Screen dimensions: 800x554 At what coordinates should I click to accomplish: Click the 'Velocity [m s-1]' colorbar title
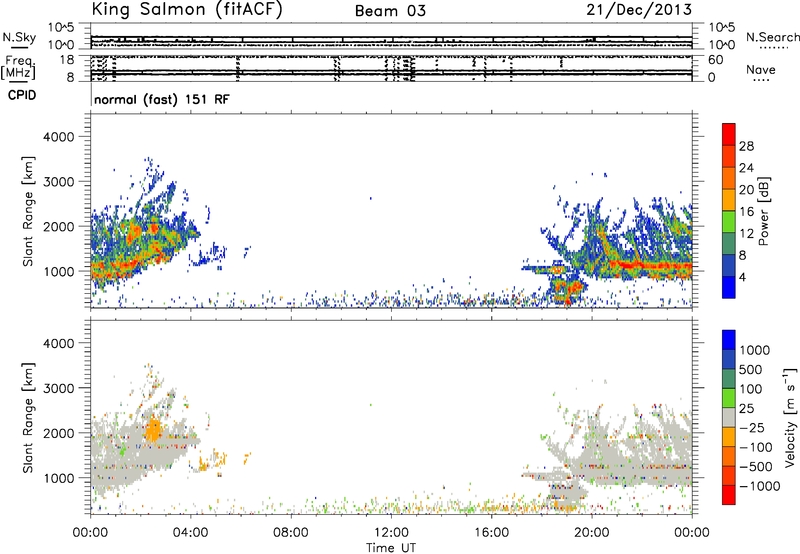tap(789, 417)
